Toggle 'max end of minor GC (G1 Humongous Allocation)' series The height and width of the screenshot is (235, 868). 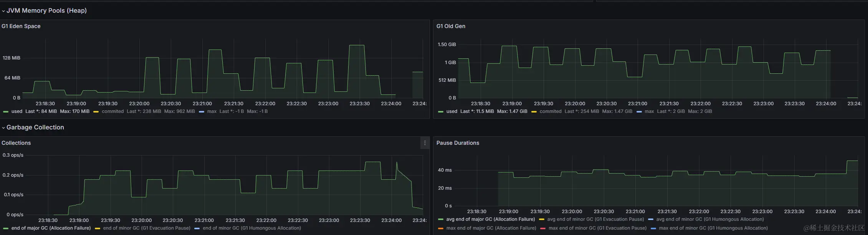[x=713, y=228]
